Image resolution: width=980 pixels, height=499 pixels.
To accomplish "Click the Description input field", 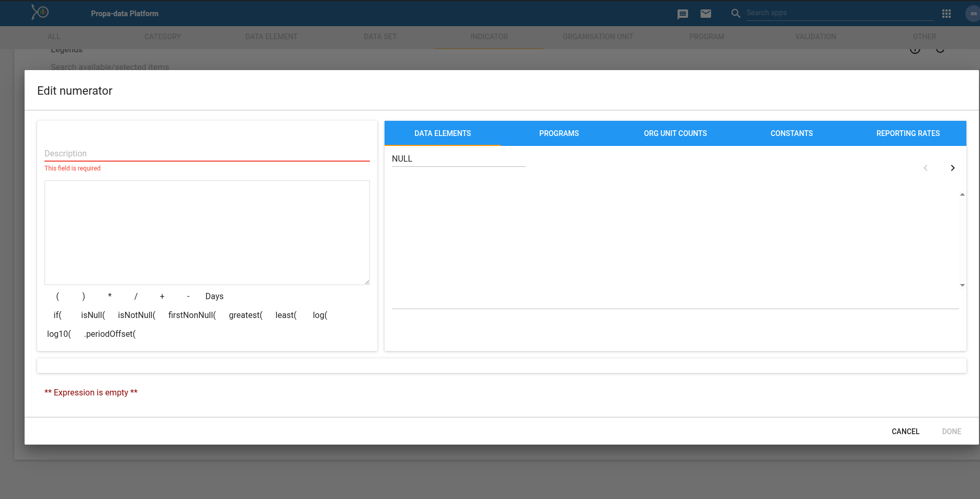I will (x=207, y=153).
